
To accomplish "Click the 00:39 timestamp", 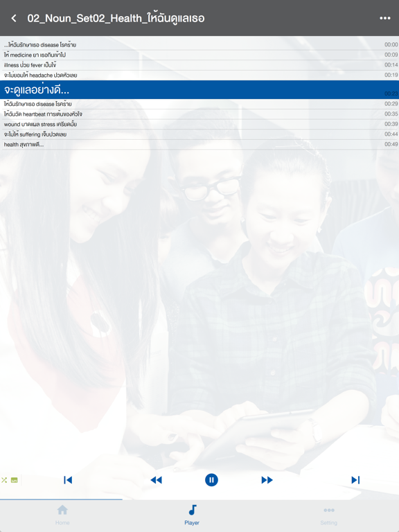I will pyautogui.click(x=391, y=124).
